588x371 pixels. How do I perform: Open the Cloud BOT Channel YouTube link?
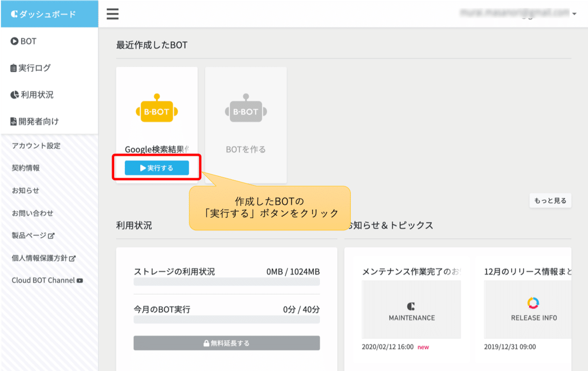point(43,281)
